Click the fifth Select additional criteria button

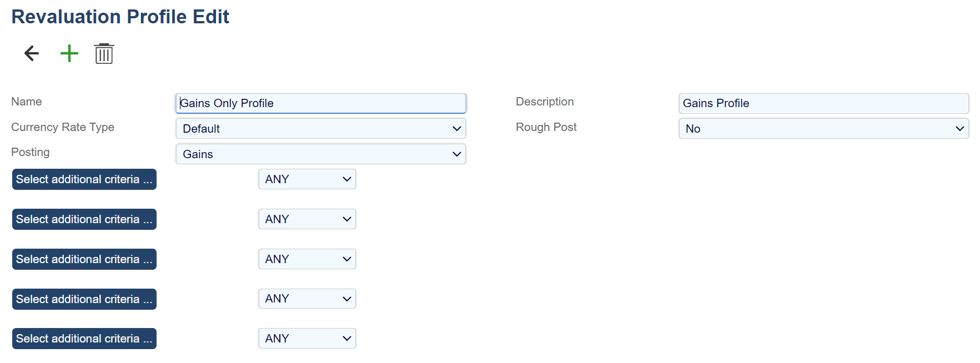84,339
